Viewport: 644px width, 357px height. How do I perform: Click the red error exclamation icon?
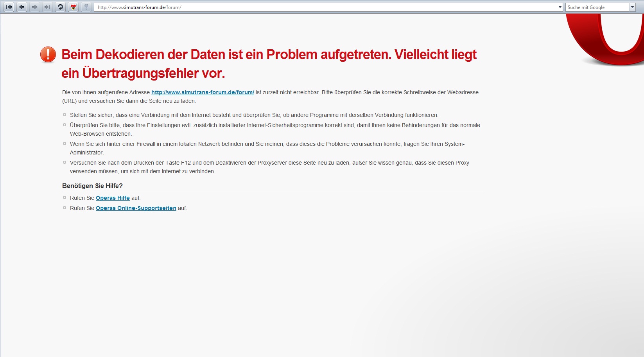[x=48, y=55]
